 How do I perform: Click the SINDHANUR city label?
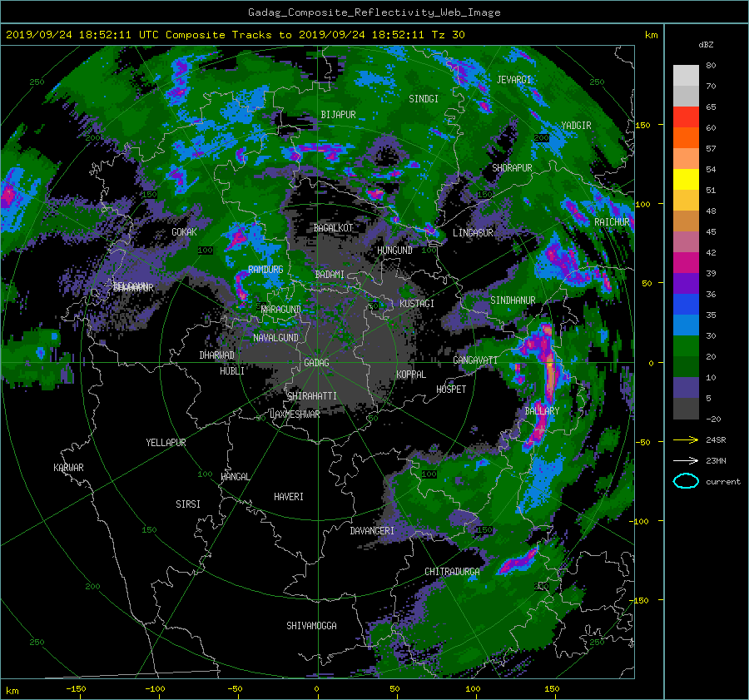point(513,300)
